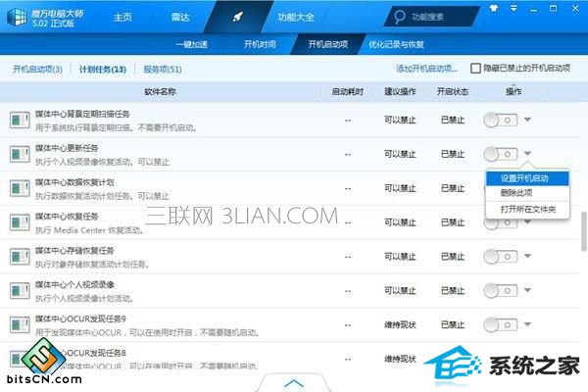Click the icon of 媒体中心个人视频录像
The width and height of the screenshot is (588, 392).
click(x=20, y=291)
